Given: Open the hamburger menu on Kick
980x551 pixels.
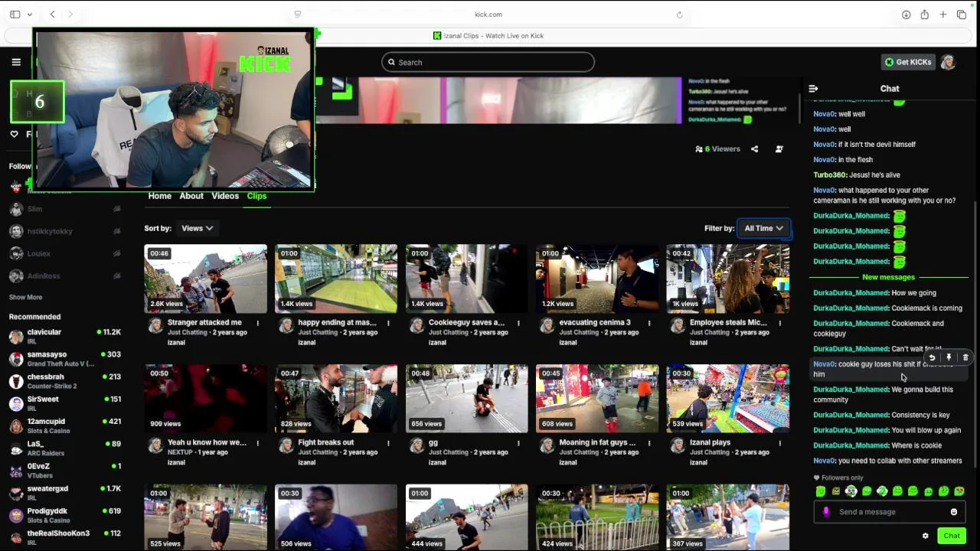Looking at the screenshot, I should pos(16,62).
